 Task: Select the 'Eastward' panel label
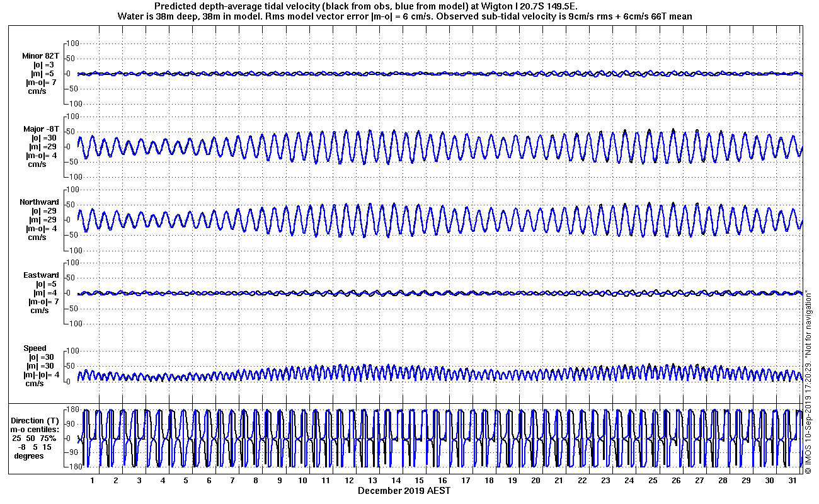coord(41,275)
